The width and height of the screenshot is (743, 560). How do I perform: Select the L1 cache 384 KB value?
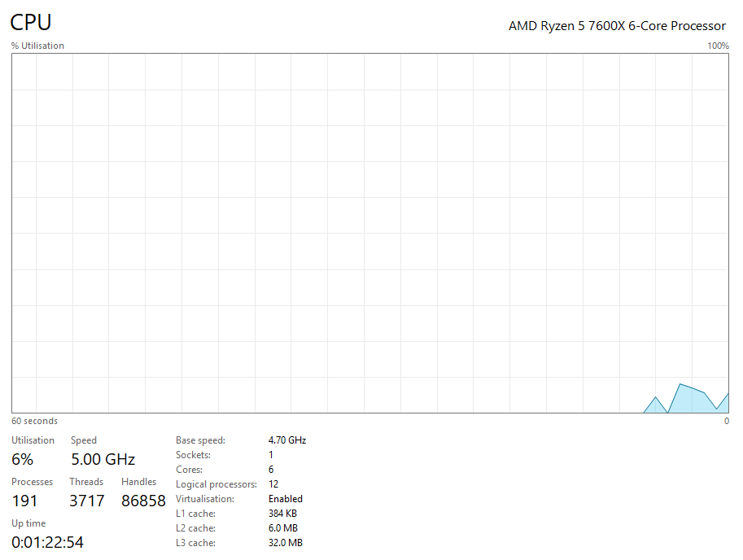tap(282, 514)
